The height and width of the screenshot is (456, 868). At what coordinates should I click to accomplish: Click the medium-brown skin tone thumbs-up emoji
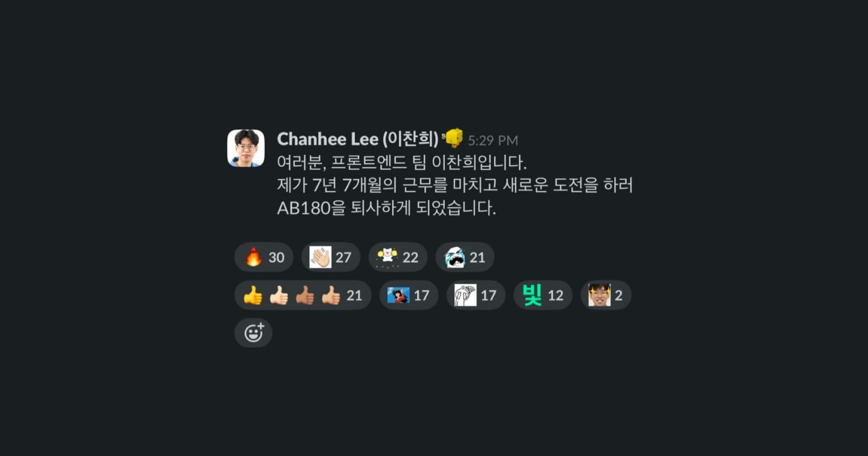coord(305,295)
